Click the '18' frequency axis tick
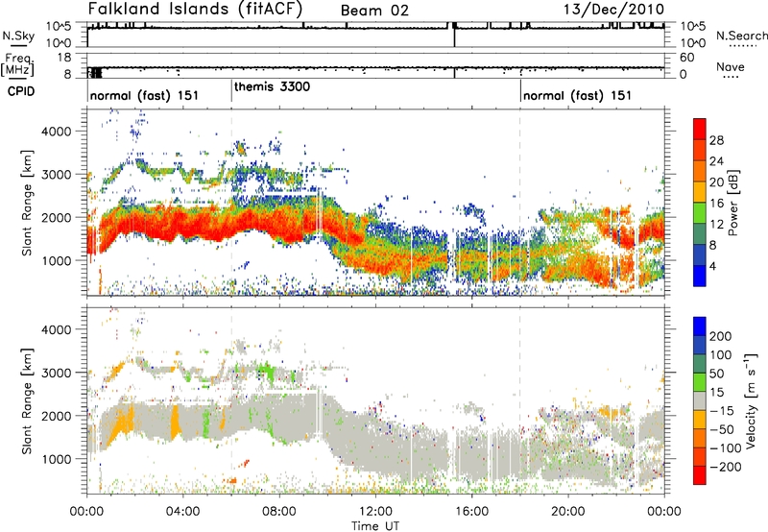Screen dimensions: 768x532 coord(64,58)
